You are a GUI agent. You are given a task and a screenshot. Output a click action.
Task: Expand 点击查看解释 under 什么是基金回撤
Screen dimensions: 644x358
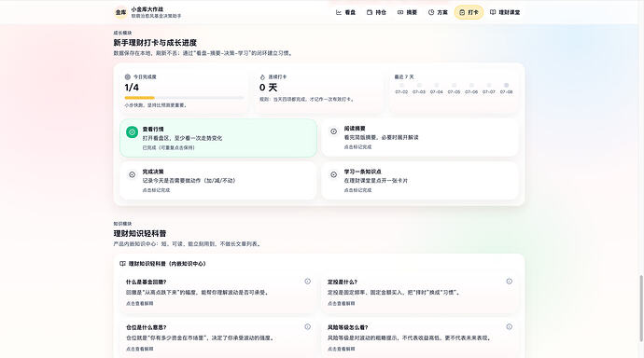pyautogui.click(x=140, y=303)
